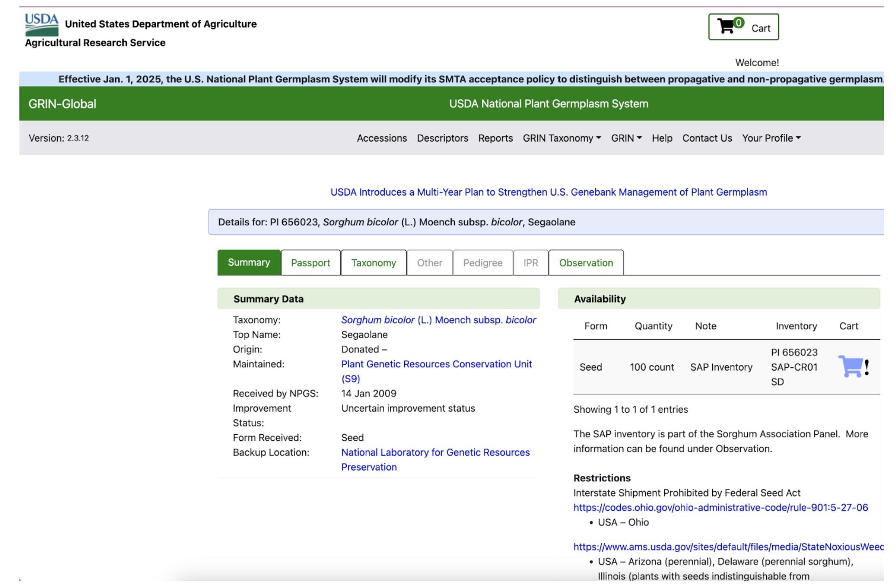
Task: Click 'USDA National Plant Germplasm System' heading
Action: coord(548,104)
